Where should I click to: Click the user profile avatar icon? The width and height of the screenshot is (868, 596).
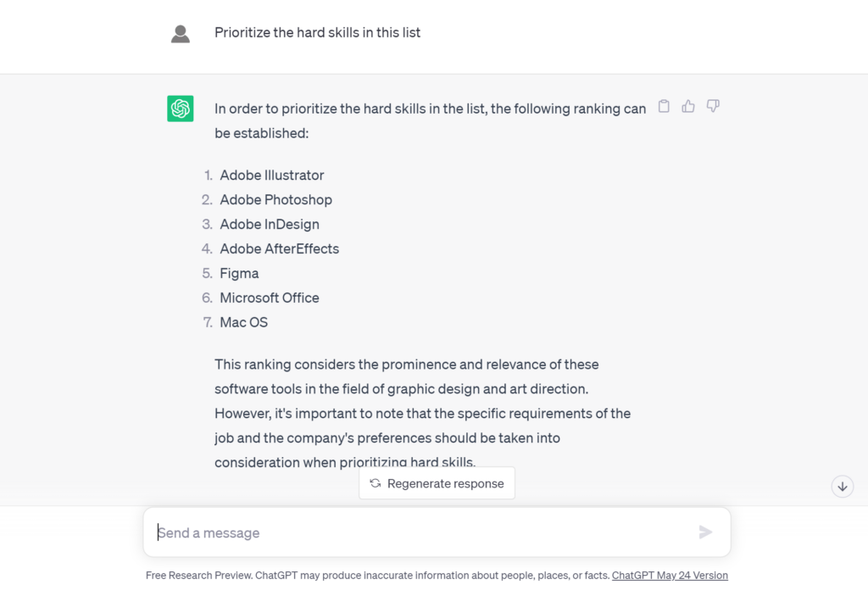[181, 34]
